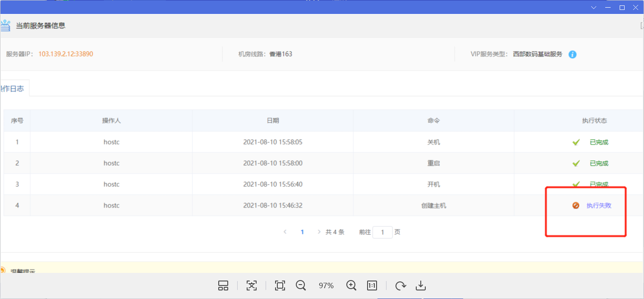Click the 前往 page number input box

click(382, 232)
